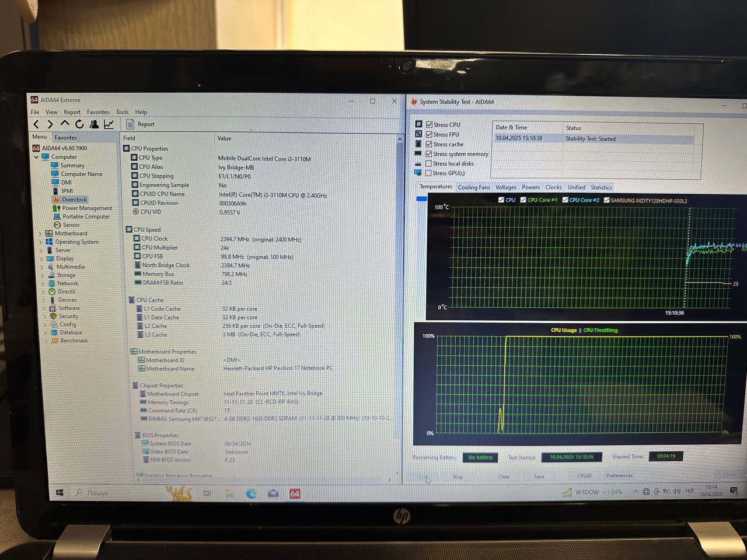
Task: Open Power Management in the sidebar
Action: (x=86, y=208)
